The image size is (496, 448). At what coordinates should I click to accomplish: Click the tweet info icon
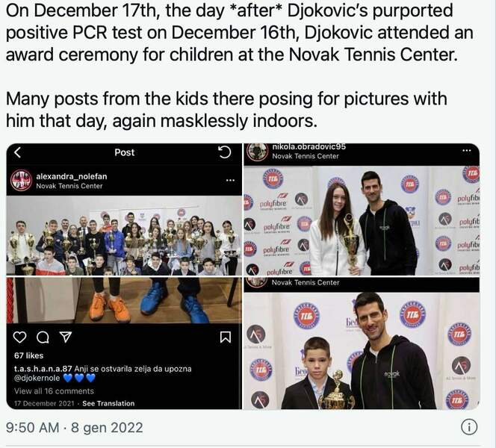469,427
